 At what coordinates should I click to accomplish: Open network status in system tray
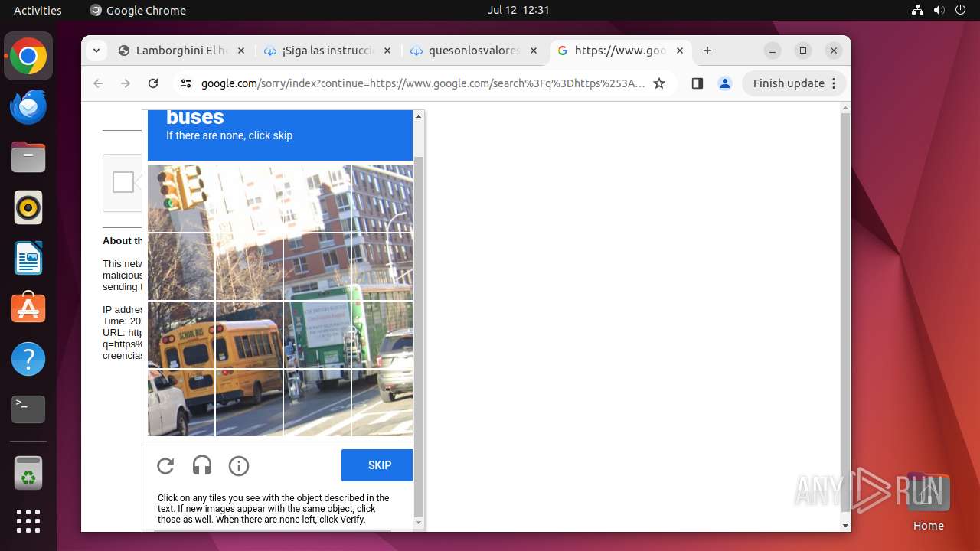tap(917, 10)
